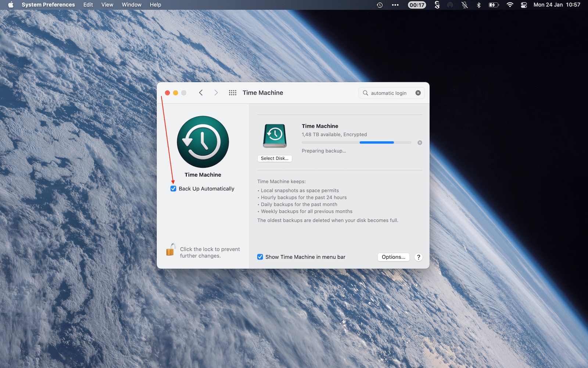Click the backup progress bar

click(x=356, y=142)
